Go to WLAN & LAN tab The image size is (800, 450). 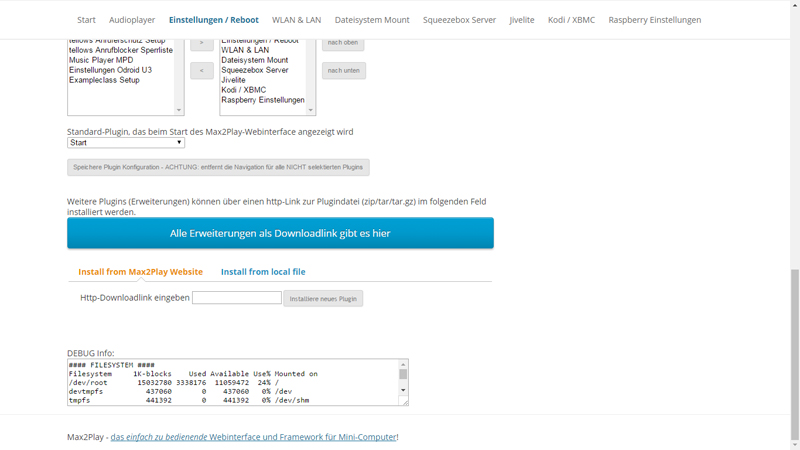[x=296, y=20]
